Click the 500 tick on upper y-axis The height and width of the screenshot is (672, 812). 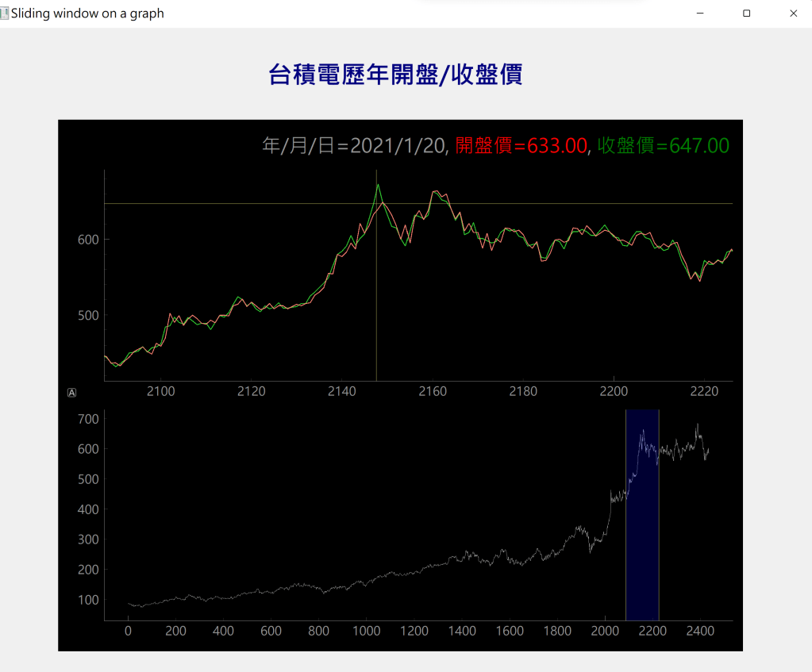[x=87, y=316]
